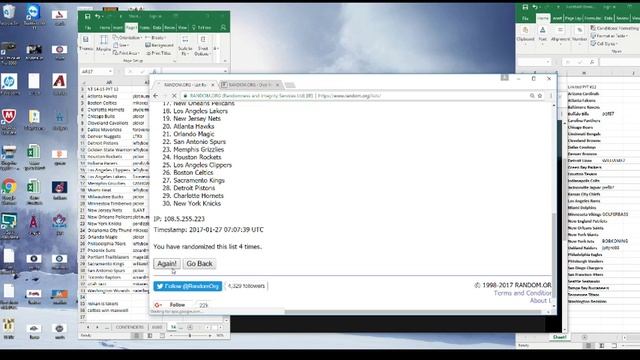This screenshot has height=360, width=640.
Task: Click Share person icon in left Excel
Action: pos(223,27)
